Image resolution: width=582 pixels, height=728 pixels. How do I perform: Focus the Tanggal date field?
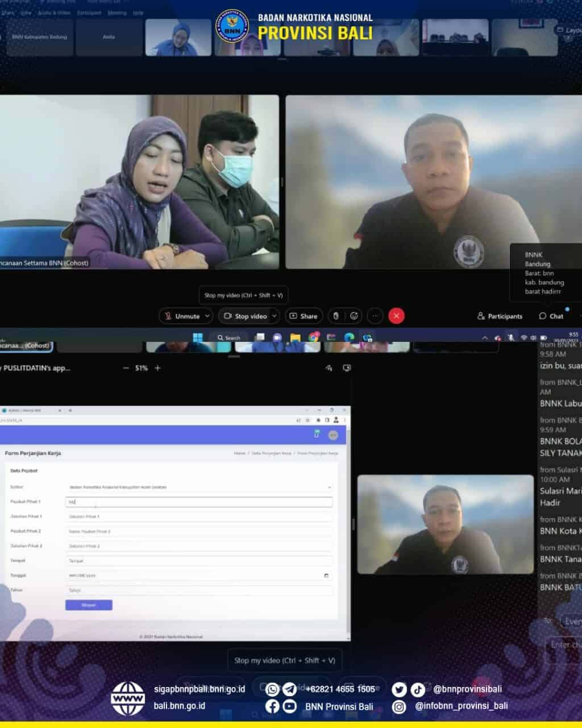click(x=199, y=576)
